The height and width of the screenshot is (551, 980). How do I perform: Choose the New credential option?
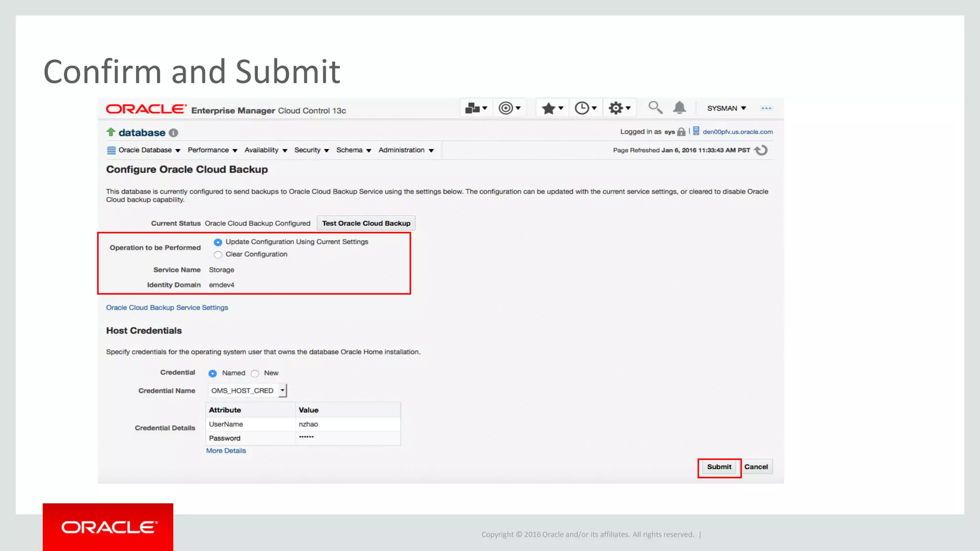(x=255, y=374)
